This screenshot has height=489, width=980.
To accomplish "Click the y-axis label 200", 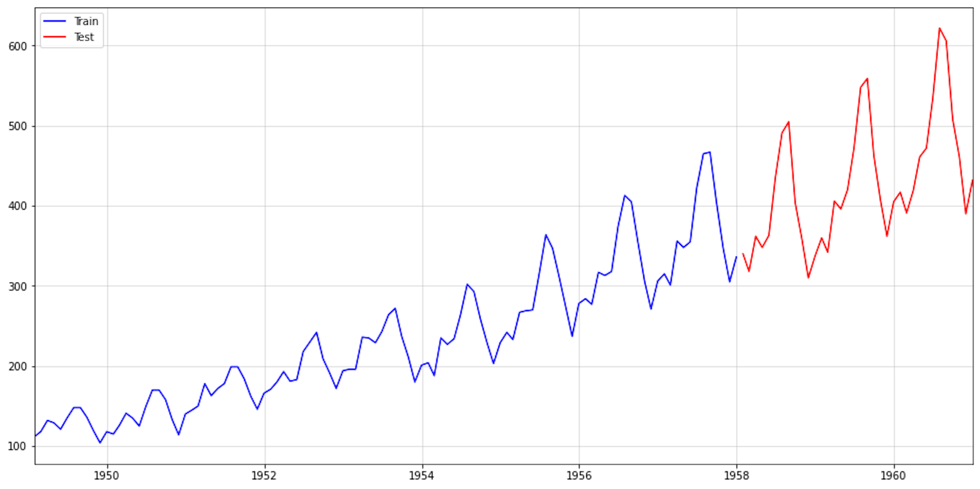I will coord(17,367).
